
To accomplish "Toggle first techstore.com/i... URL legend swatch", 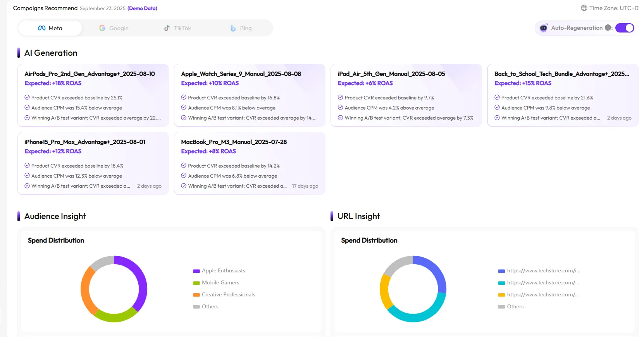I will pos(501,271).
